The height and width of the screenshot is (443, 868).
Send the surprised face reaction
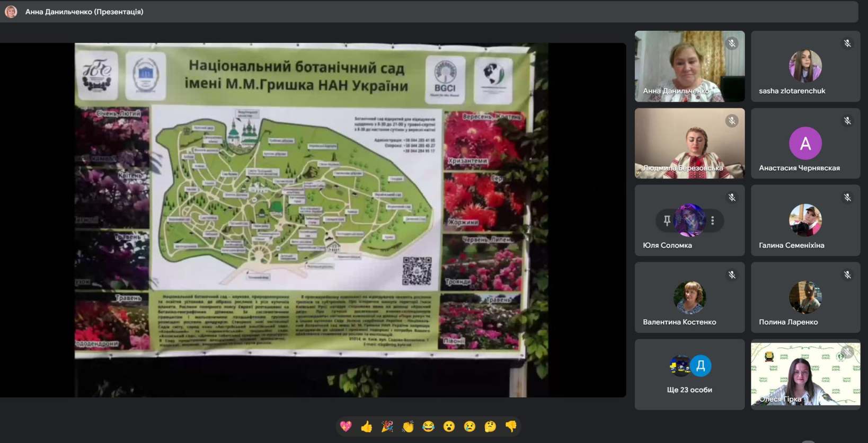tap(449, 426)
